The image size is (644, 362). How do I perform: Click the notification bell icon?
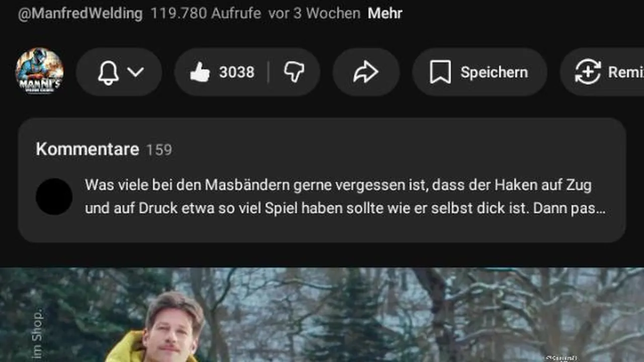(x=108, y=72)
